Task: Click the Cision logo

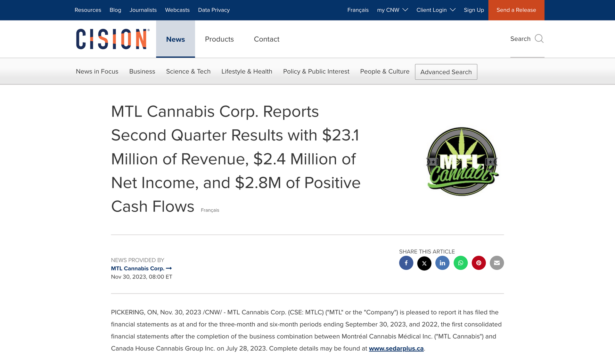Action: point(112,39)
